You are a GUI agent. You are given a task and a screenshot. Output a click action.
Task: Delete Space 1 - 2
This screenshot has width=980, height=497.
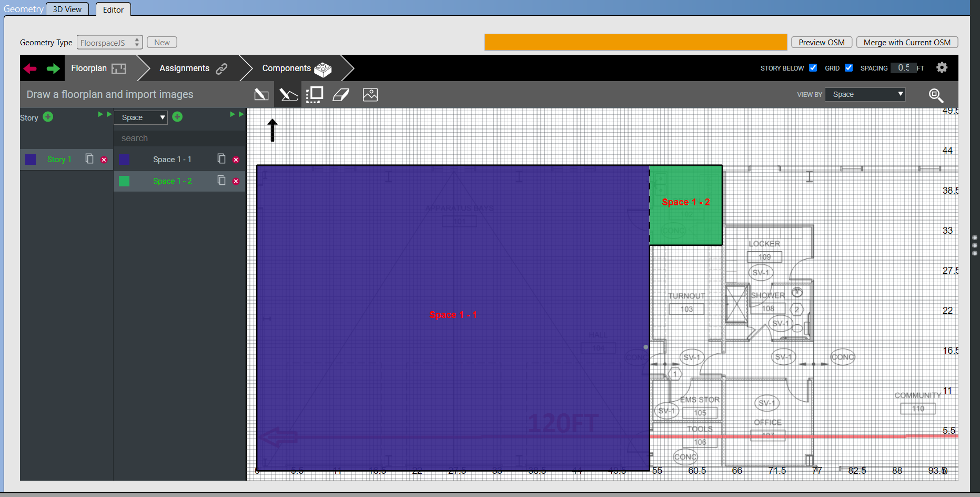click(236, 181)
